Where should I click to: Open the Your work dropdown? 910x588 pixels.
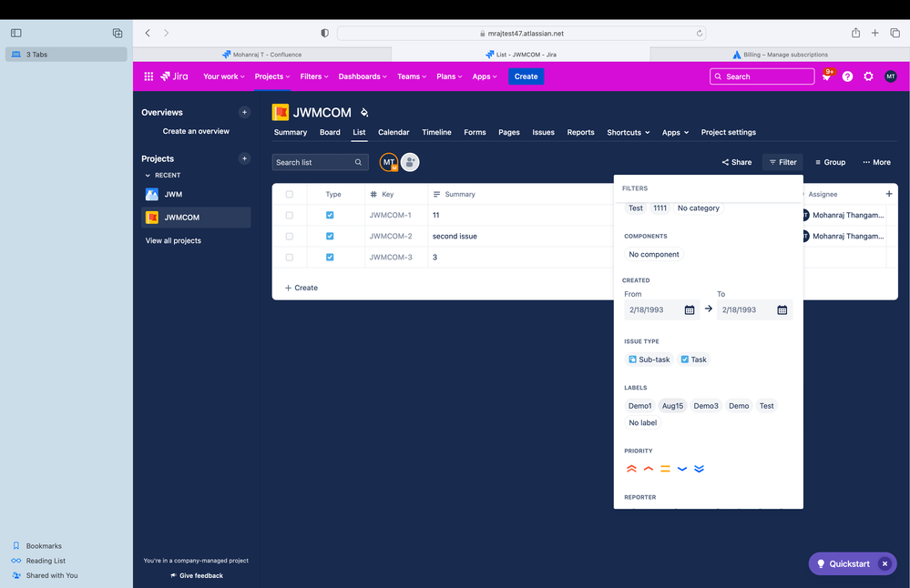223,76
